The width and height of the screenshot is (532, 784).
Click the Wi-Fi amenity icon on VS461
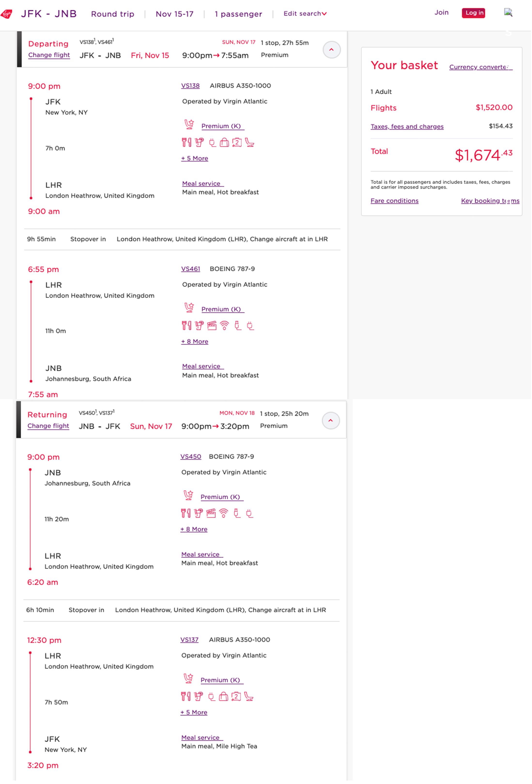224,326
